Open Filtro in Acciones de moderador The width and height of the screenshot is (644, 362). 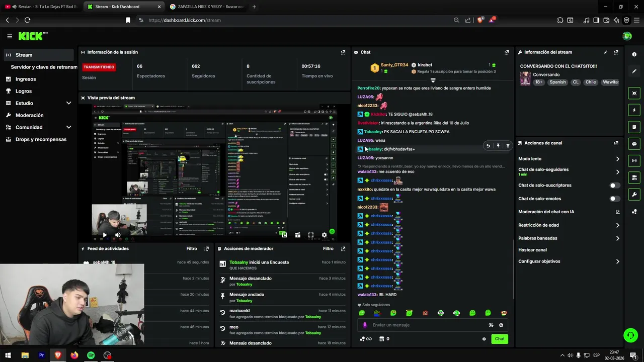tap(328, 249)
